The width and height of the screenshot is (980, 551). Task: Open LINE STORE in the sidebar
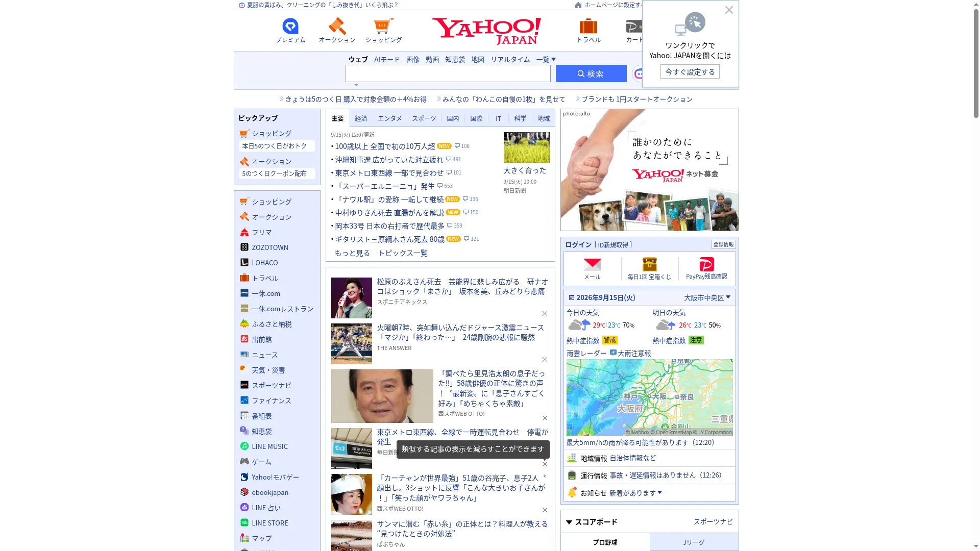[x=269, y=523]
